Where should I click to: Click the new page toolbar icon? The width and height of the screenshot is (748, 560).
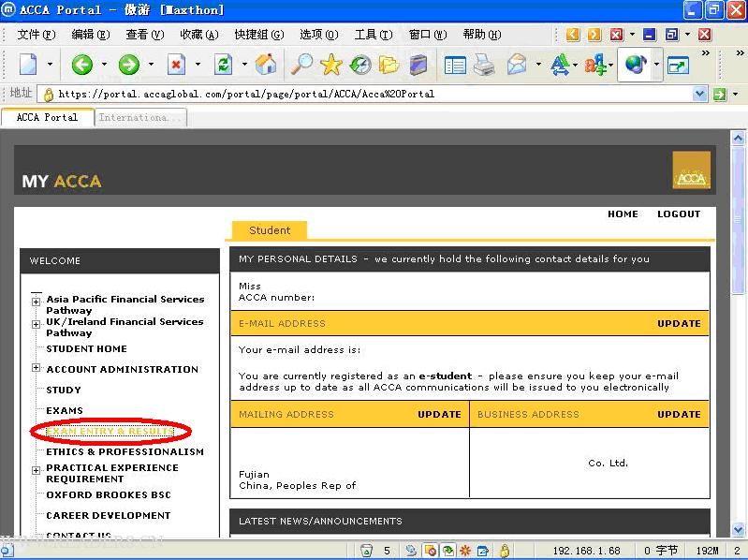28,64
